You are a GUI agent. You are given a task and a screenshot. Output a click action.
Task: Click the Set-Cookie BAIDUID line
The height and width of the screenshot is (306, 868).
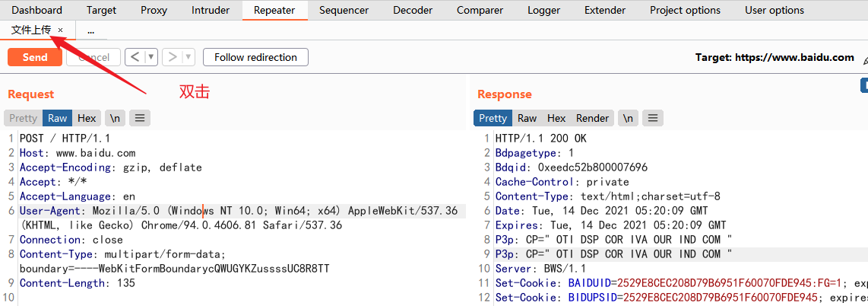pyautogui.click(x=682, y=282)
